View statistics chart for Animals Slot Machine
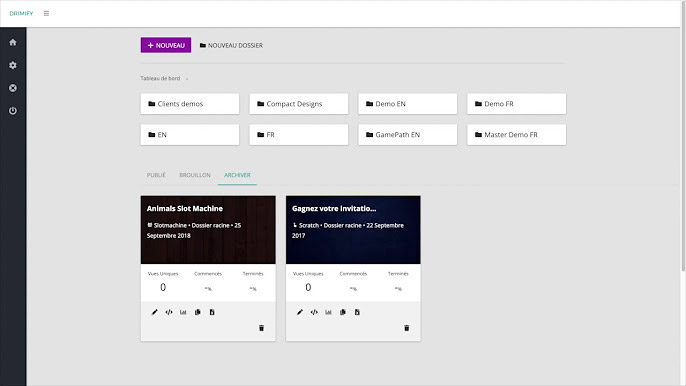 [183, 312]
